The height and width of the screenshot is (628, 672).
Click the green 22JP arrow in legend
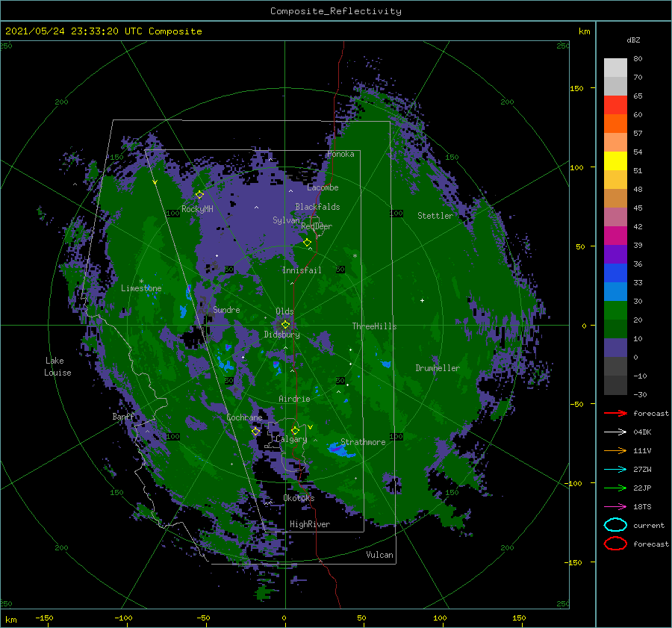[x=615, y=488]
